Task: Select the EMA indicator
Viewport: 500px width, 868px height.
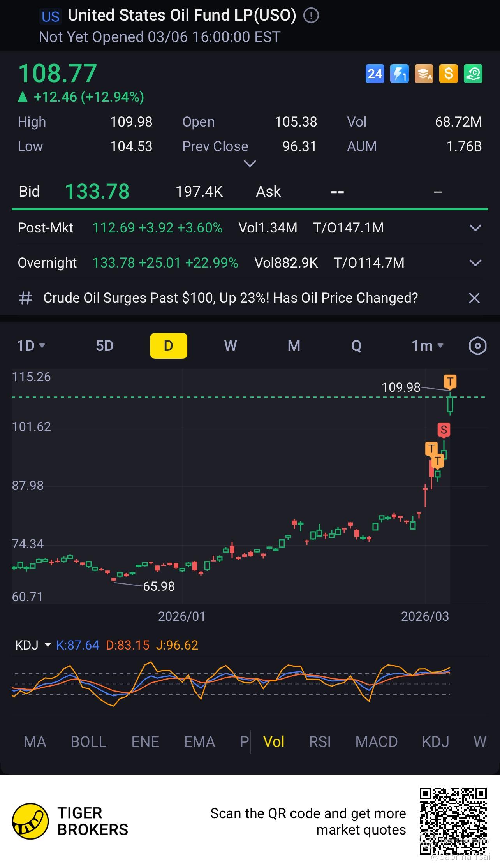Action: (x=200, y=742)
